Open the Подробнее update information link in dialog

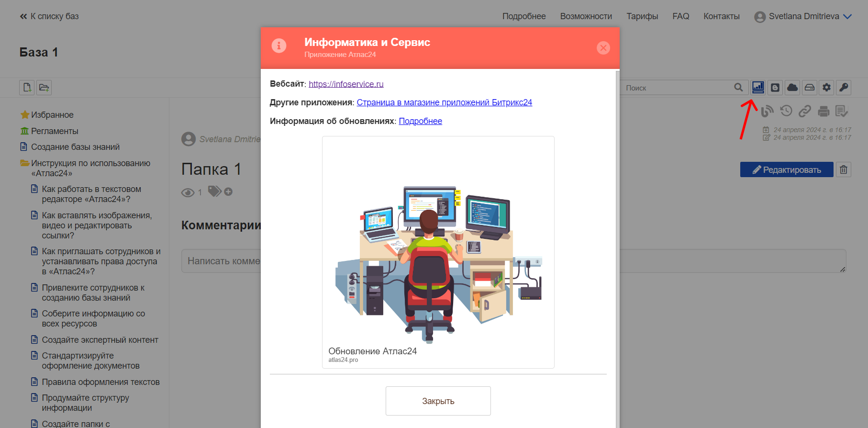point(420,121)
